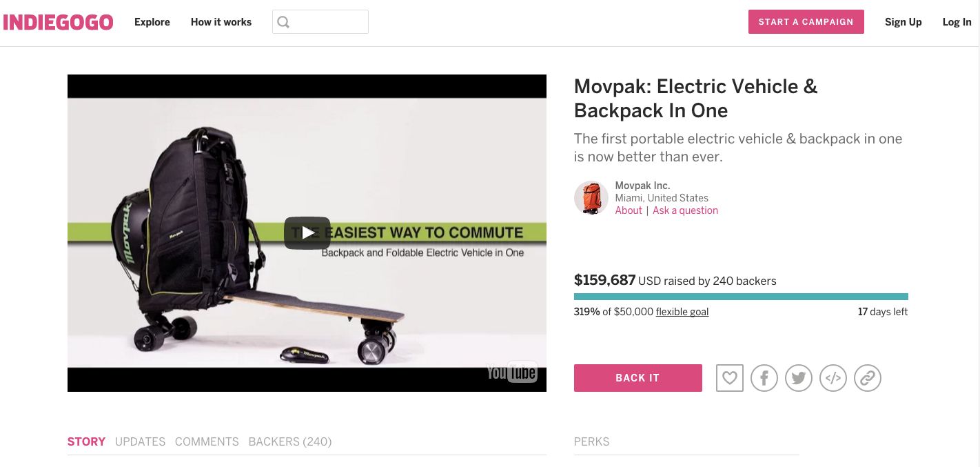Click the Indiegogo logo

tap(58, 22)
